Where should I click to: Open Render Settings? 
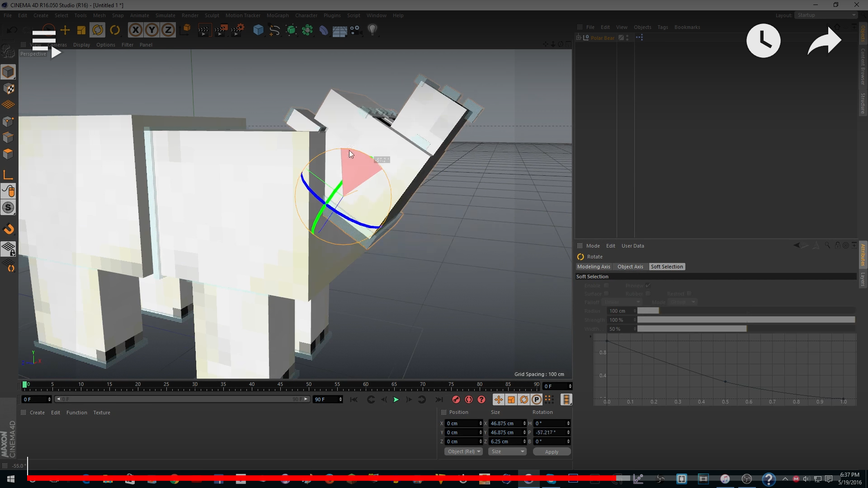(237, 30)
